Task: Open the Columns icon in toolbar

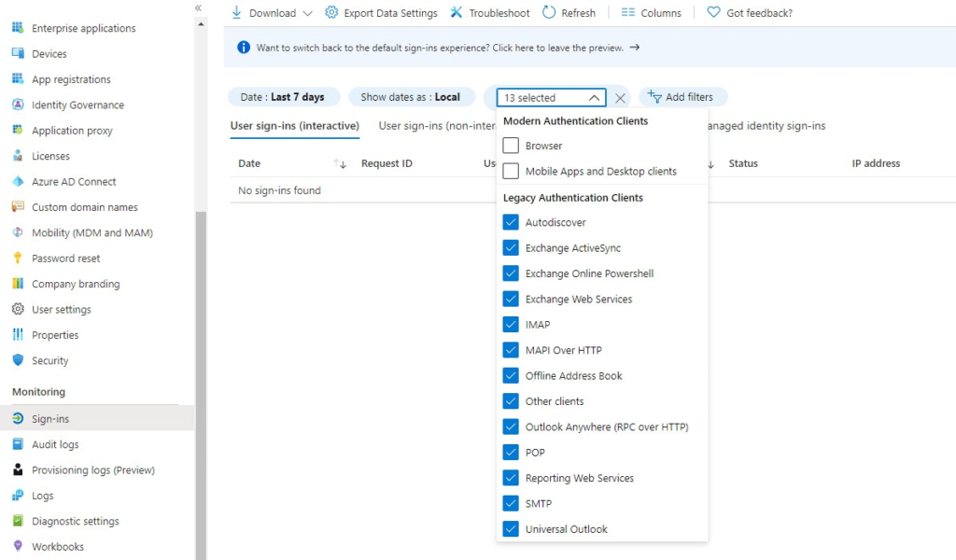Action: (x=628, y=13)
